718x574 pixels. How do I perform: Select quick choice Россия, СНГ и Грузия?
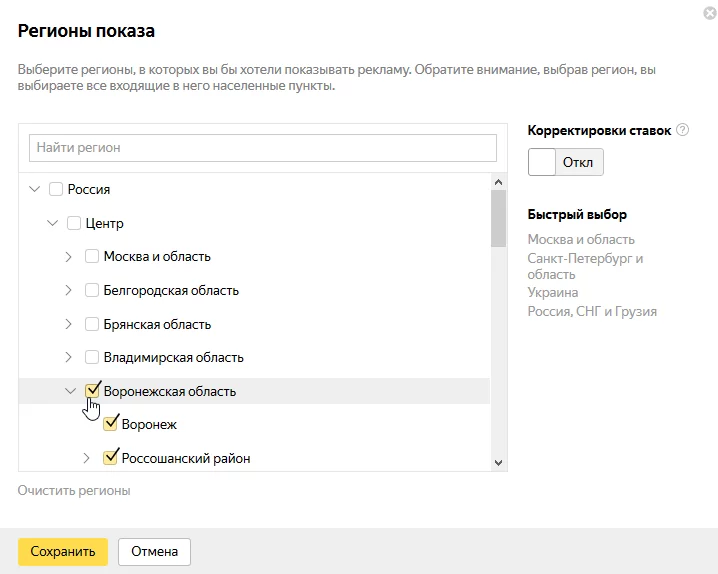click(592, 311)
